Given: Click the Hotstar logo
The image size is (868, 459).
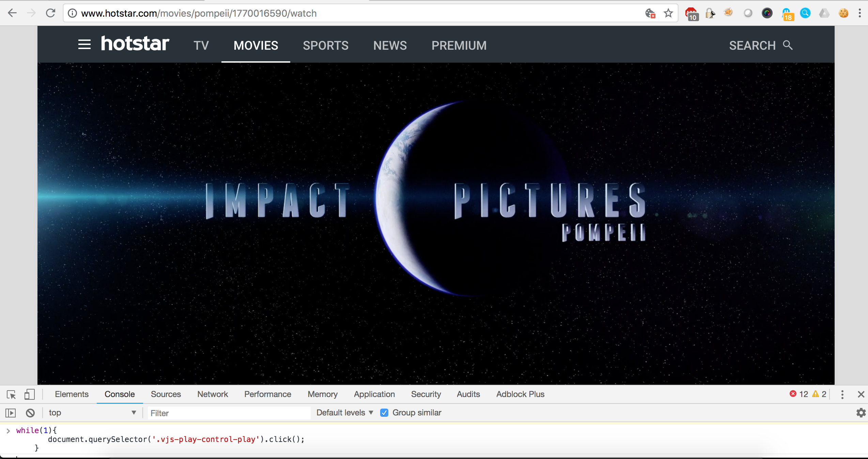Looking at the screenshot, I should coord(135,44).
